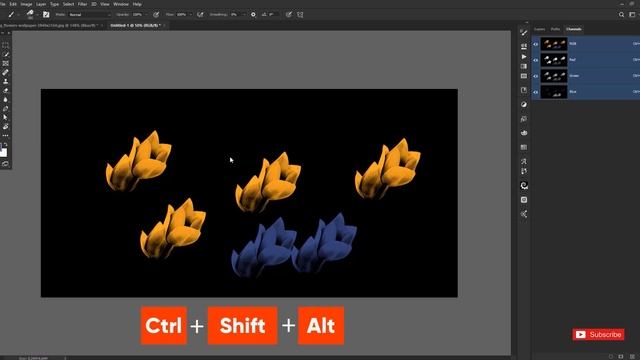The image size is (640, 360).
Task: Open workspace switcher icon
Action: (x=632, y=15)
